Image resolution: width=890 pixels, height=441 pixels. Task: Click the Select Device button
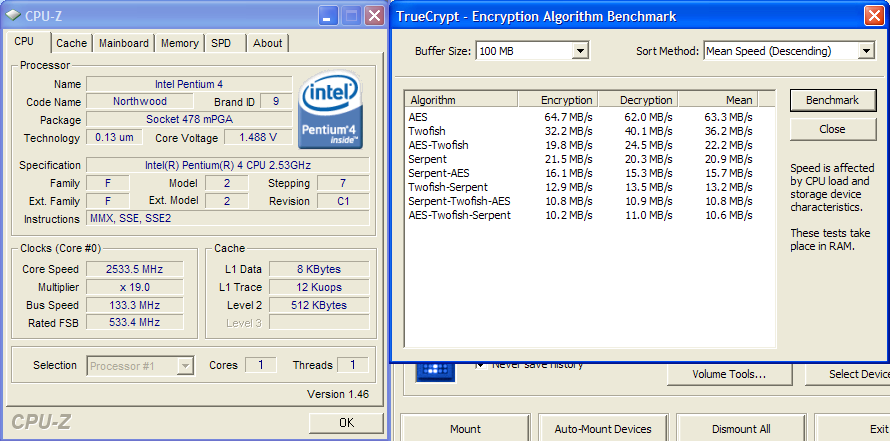pyautogui.click(x=847, y=375)
